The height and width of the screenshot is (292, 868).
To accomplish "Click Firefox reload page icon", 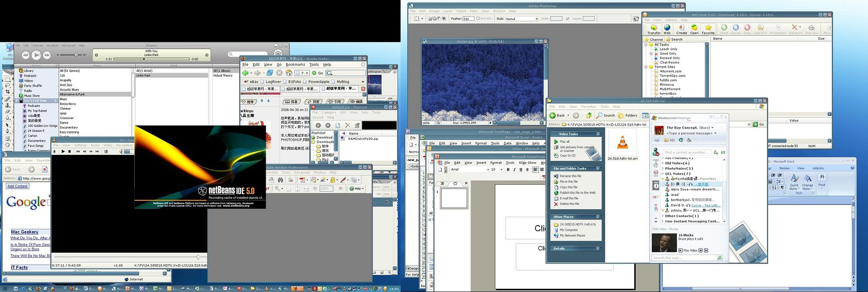I will click(x=269, y=73).
